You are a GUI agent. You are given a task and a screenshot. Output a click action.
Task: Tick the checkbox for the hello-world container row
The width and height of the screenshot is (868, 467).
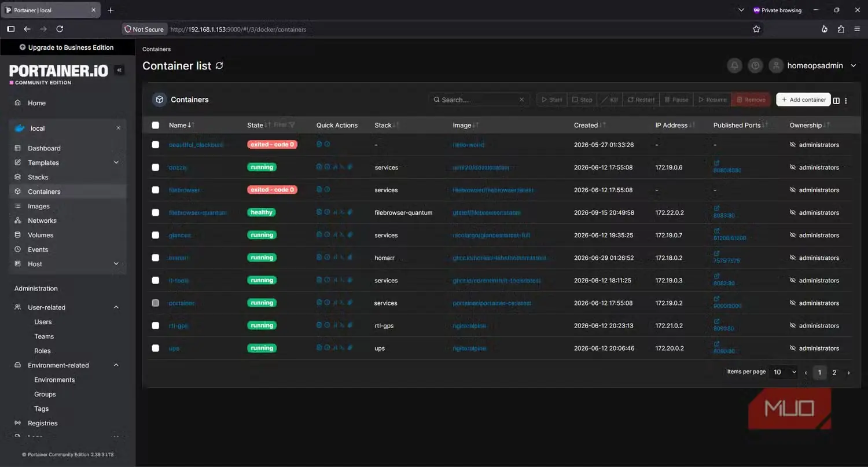(155, 145)
